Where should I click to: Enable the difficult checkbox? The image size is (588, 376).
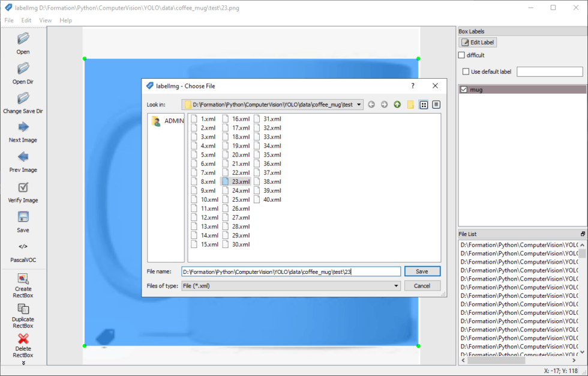461,55
